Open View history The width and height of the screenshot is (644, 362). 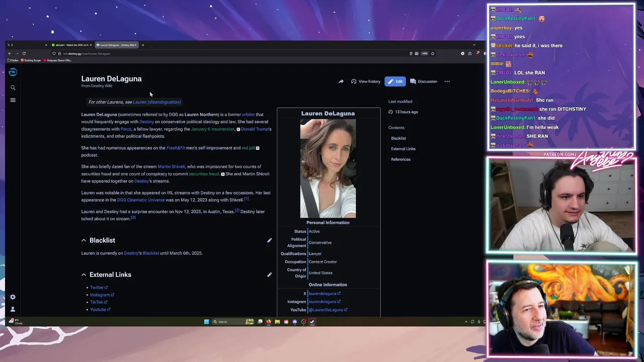[x=366, y=81]
